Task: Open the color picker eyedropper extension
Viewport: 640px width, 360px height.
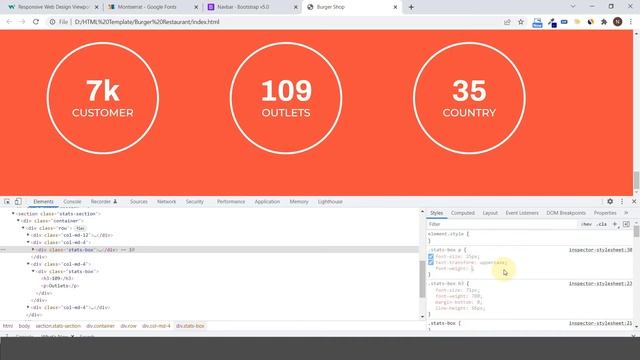Action: click(552, 22)
